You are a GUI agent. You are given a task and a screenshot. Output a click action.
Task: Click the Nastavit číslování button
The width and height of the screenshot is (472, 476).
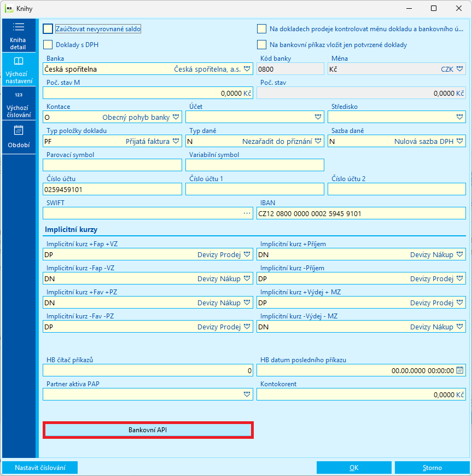[40, 467]
